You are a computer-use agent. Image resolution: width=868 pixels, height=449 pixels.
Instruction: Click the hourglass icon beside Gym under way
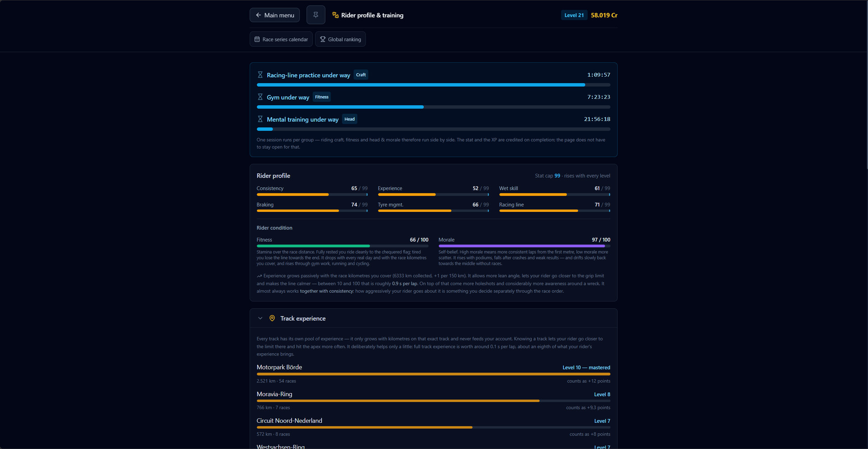260,97
